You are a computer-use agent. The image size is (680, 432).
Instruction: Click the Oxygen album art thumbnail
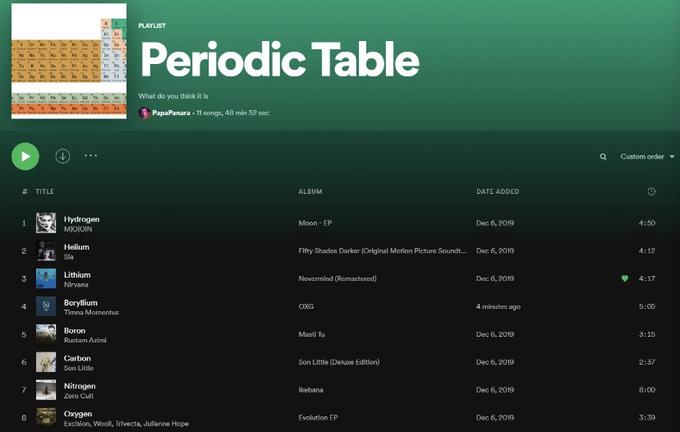pyautogui.click(x=46, y=417)
